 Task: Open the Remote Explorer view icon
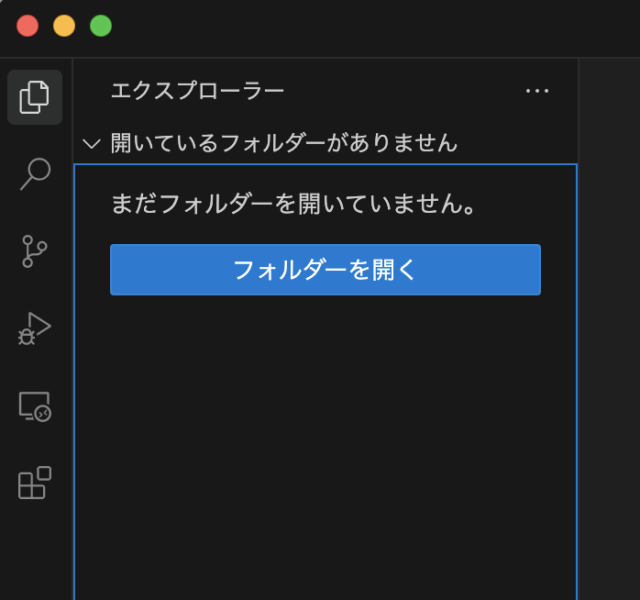point(35,407)
